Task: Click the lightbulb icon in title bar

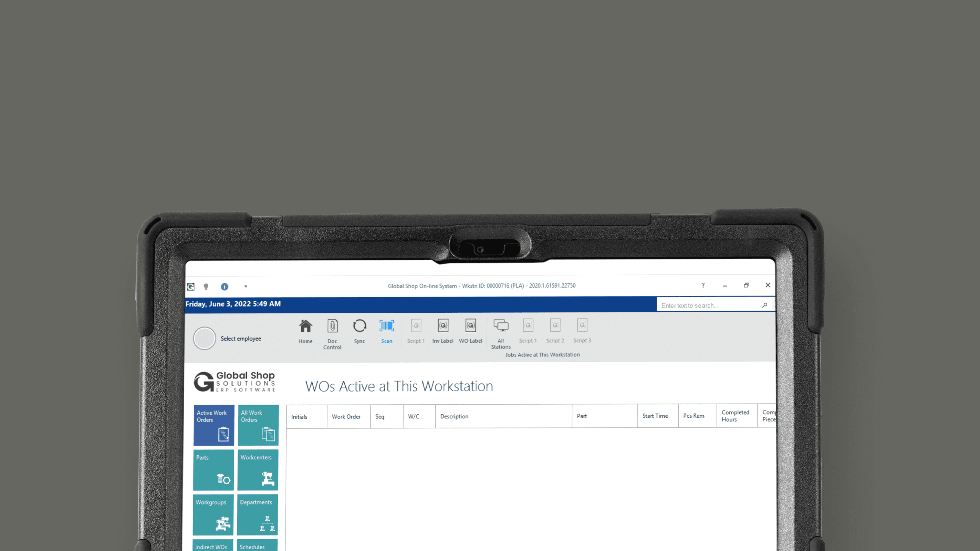Action: click(206, 287)
